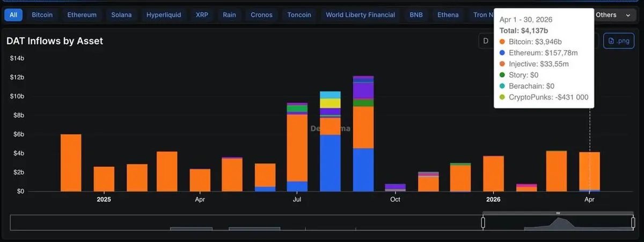The height and width of the screenshot is (242, 644).
Task: Download the chart as .png
Action: [x=619, y=41]
